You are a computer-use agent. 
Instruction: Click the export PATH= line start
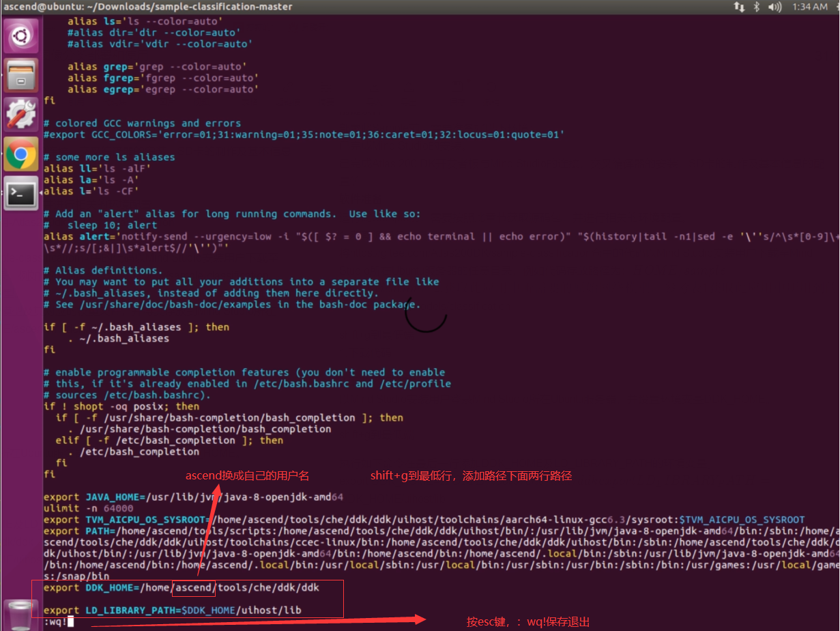[x=80, y=531]
